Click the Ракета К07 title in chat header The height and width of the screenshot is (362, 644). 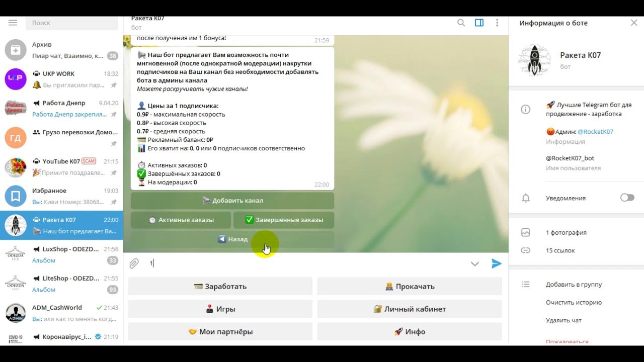coord(148,19)
